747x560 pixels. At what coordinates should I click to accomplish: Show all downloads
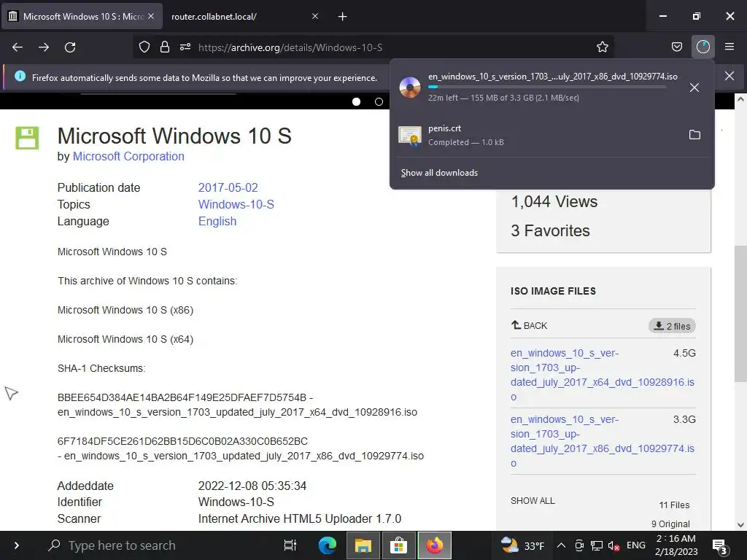[x=439, y=173]
